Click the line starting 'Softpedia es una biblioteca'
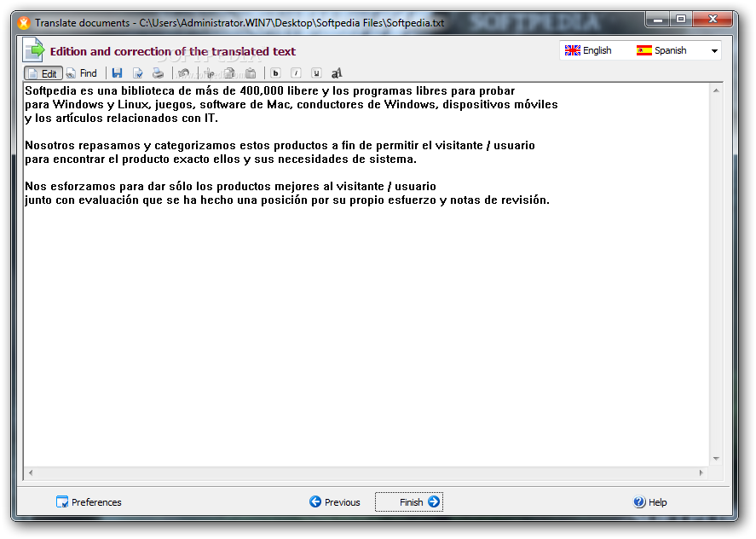 click(x=270, y=91)
